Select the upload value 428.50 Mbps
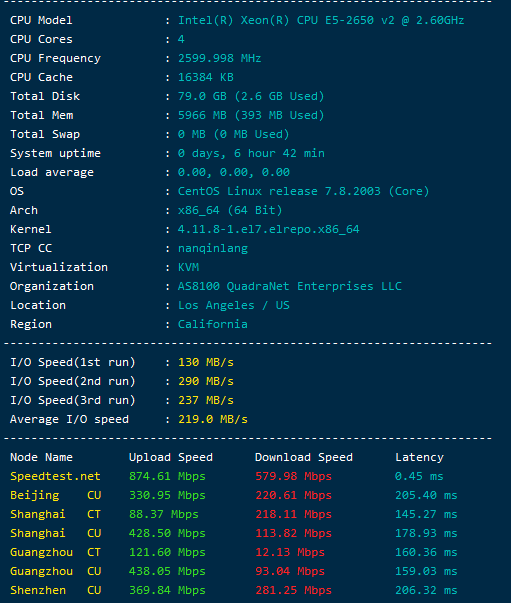Image resolution: width=511 pixels, height=603 pixels. (x=167, y=533)
